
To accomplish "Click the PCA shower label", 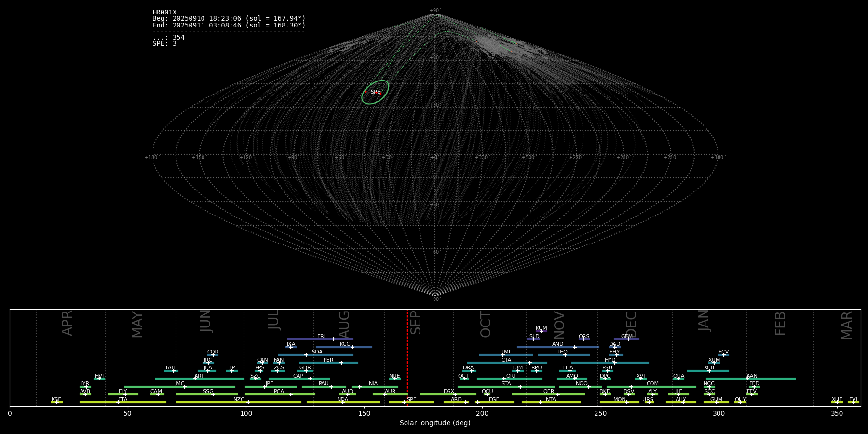I will [279, 392].
